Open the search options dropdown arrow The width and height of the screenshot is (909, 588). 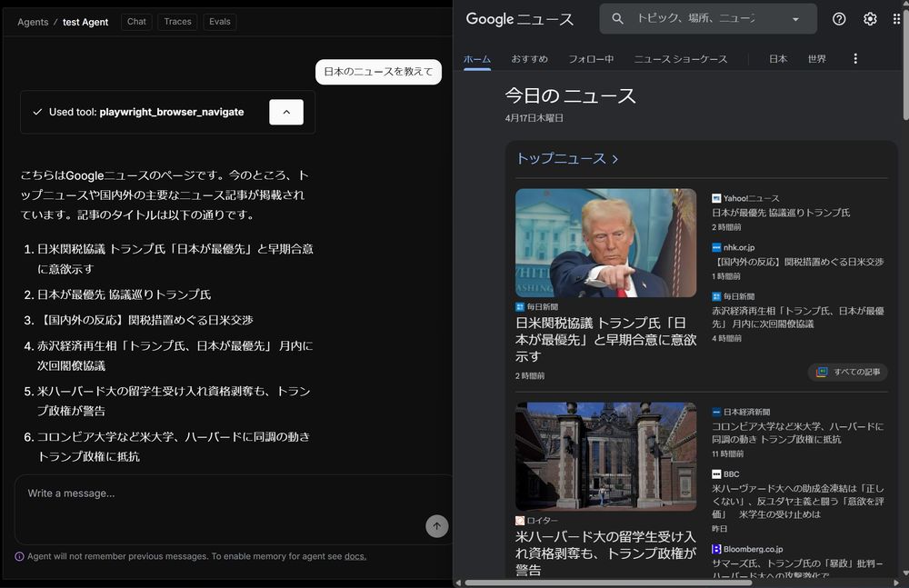(795, 19)
